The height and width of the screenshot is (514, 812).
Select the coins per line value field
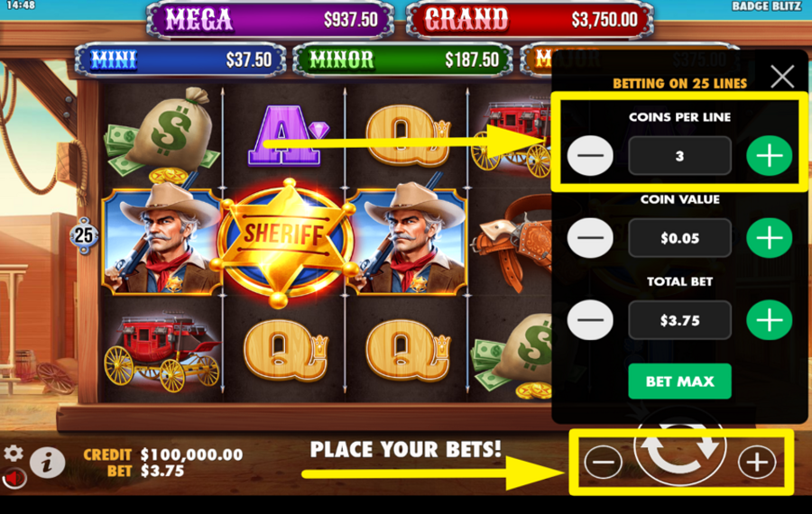[x=679, y=156]
